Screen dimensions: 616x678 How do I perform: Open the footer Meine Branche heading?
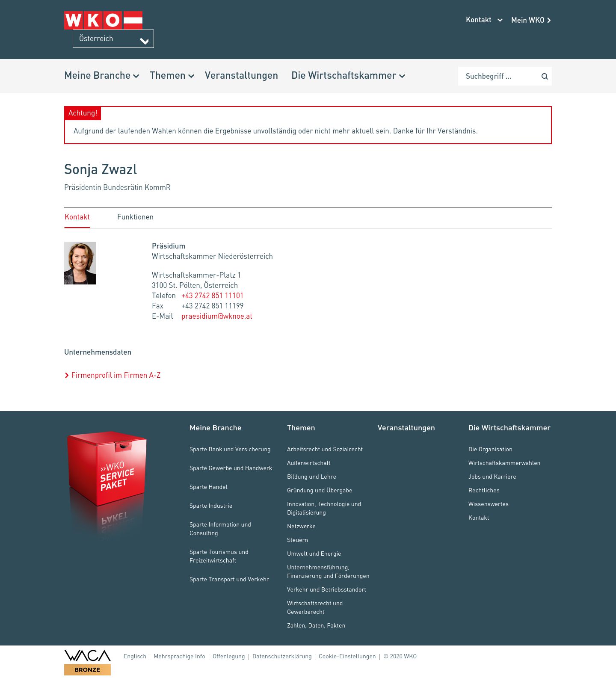click(215, 428)
